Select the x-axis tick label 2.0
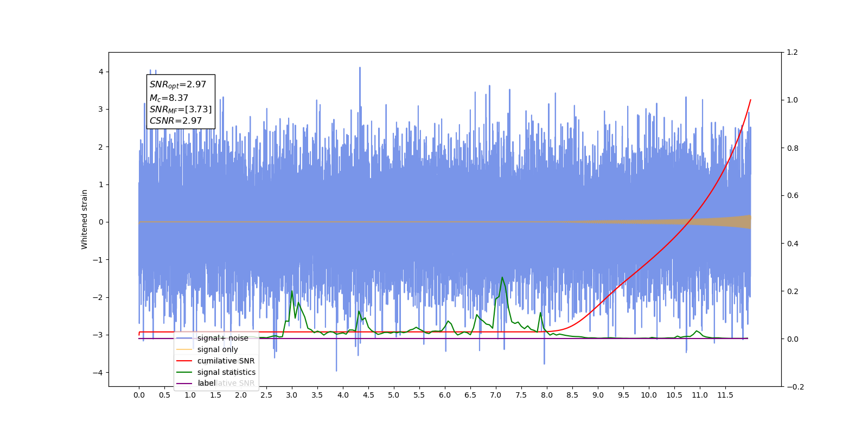 point(241,395)
